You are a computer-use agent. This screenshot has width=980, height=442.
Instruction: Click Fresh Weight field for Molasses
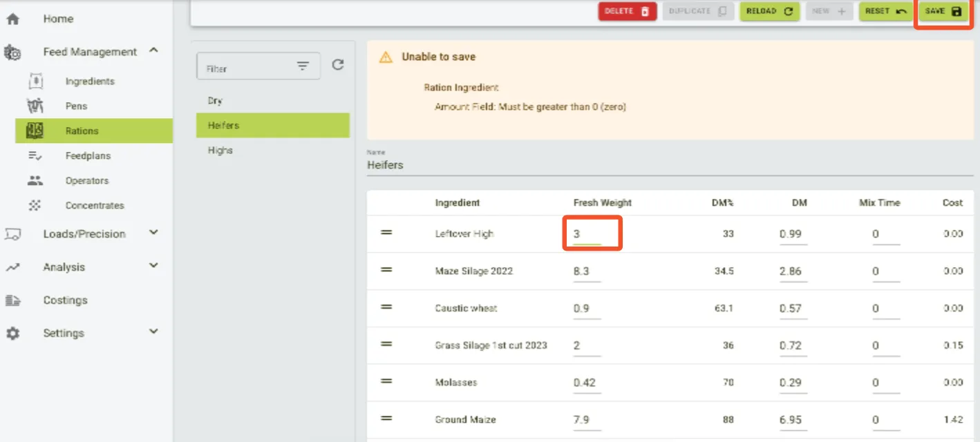tap(586, 383)
